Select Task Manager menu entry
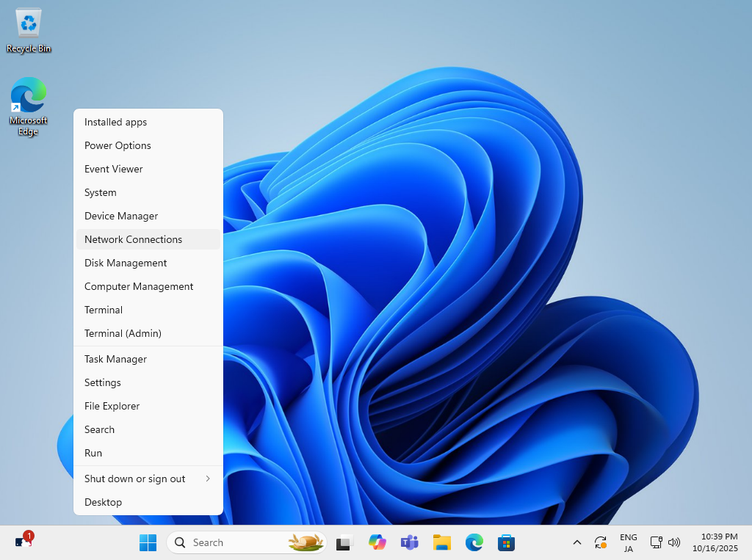752x560 pixels. point(115,359)
